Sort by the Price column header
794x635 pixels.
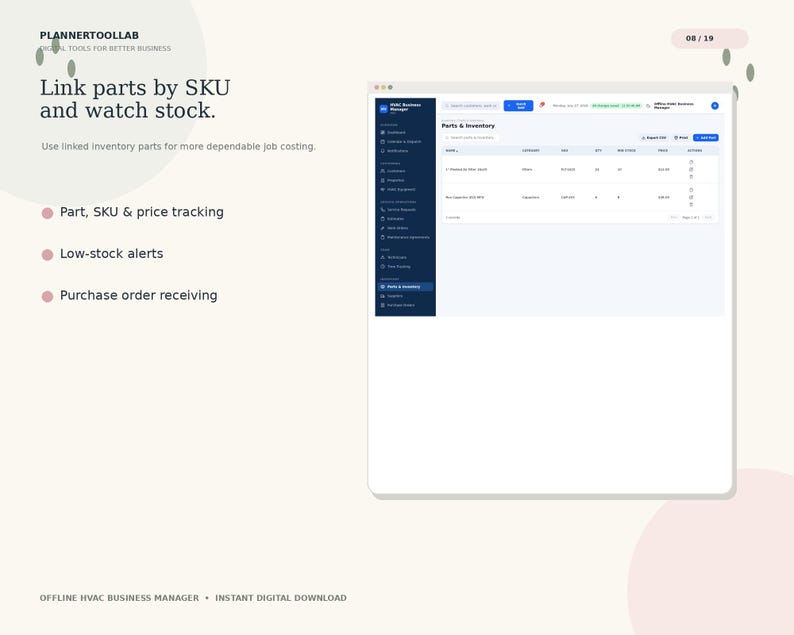(x=663, y=151)
